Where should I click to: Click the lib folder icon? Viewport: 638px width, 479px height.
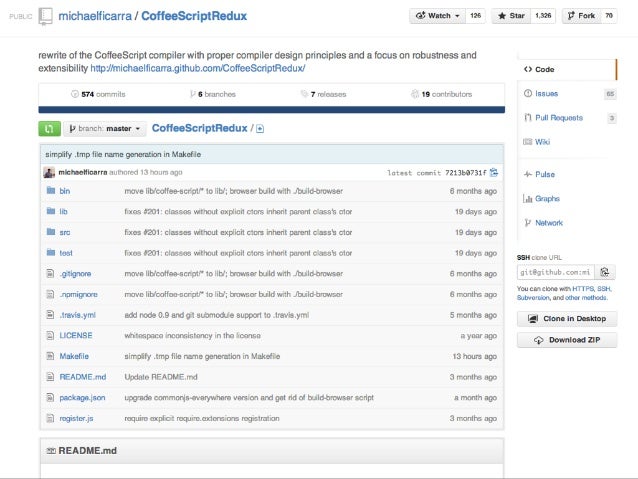point(51,211)
